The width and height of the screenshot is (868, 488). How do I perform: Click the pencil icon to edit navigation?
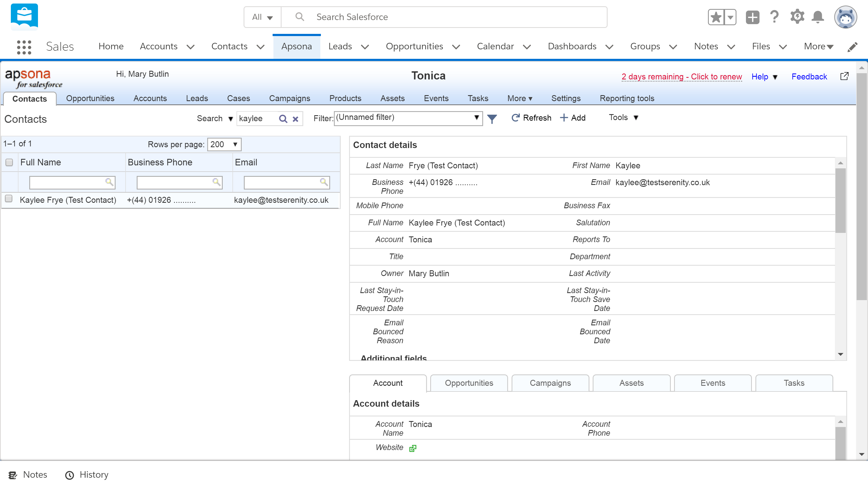click(853, 47)
